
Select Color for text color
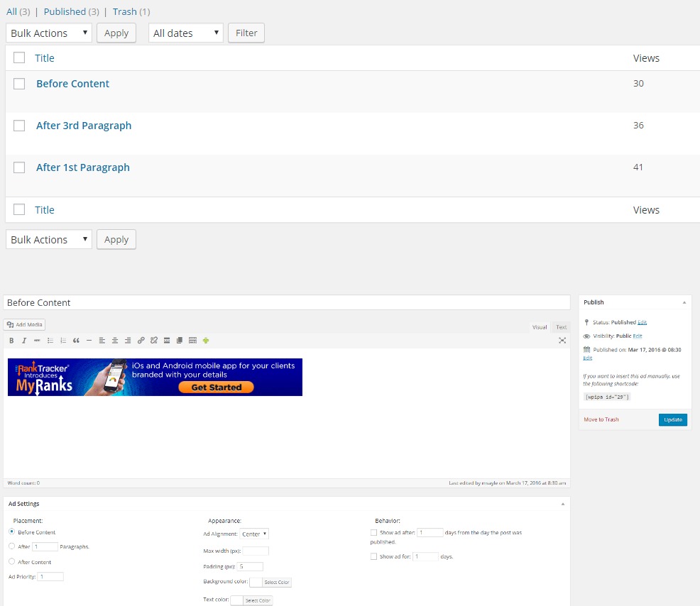tap(258, 600)
